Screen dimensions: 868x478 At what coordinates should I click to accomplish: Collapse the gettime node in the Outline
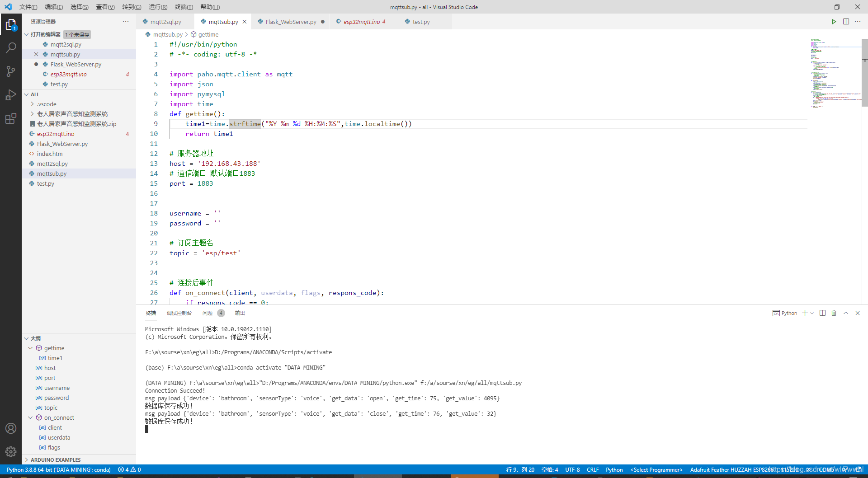(x=30, y=348)
